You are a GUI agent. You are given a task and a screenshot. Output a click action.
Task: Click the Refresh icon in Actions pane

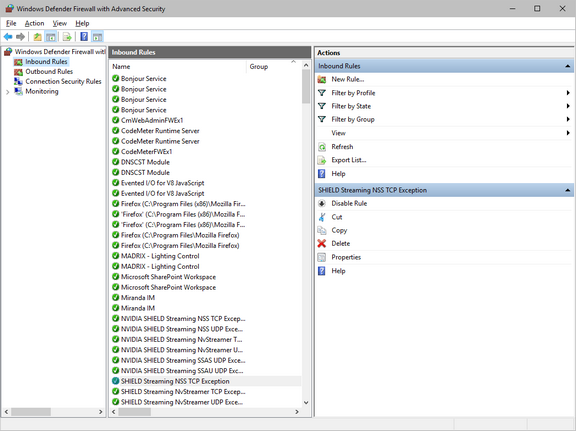coord(322,147)
